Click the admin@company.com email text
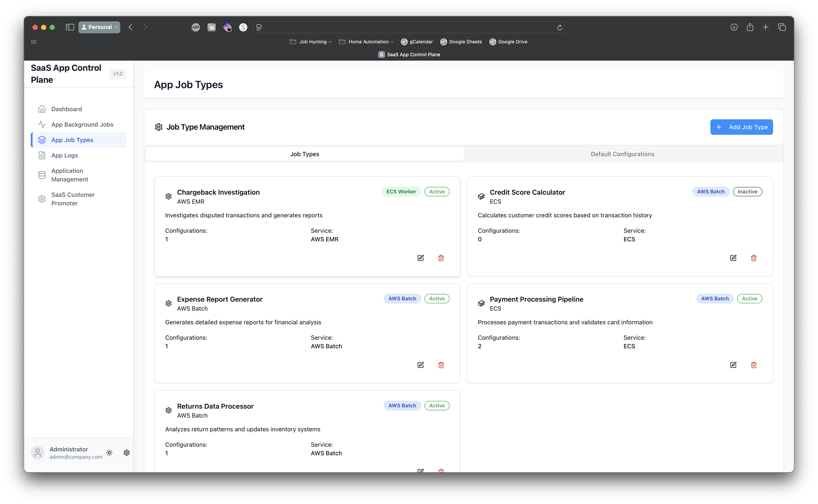818x504 pixels. click(x=76, y=457)
